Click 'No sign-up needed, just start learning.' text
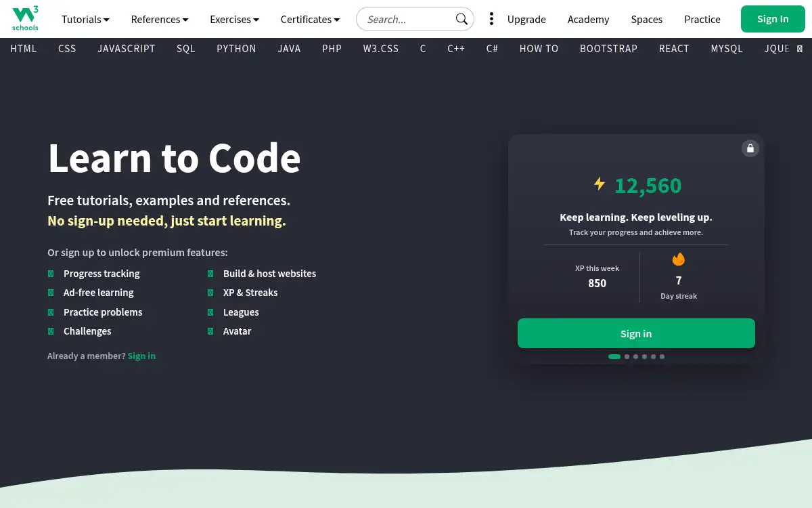 166,221
